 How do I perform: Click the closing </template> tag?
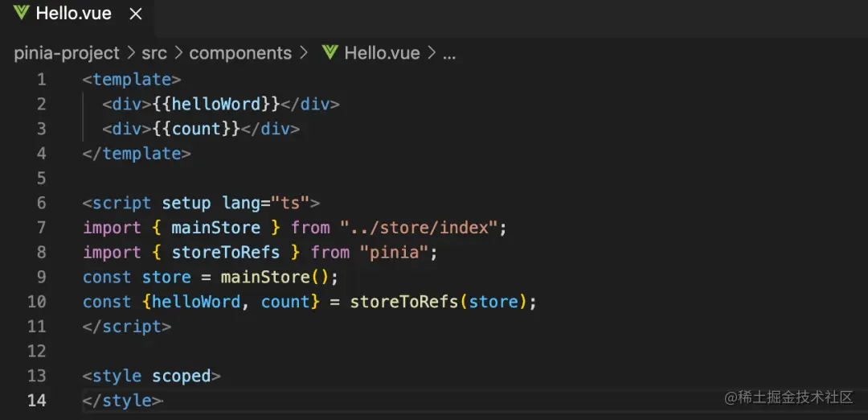[137, 154]
